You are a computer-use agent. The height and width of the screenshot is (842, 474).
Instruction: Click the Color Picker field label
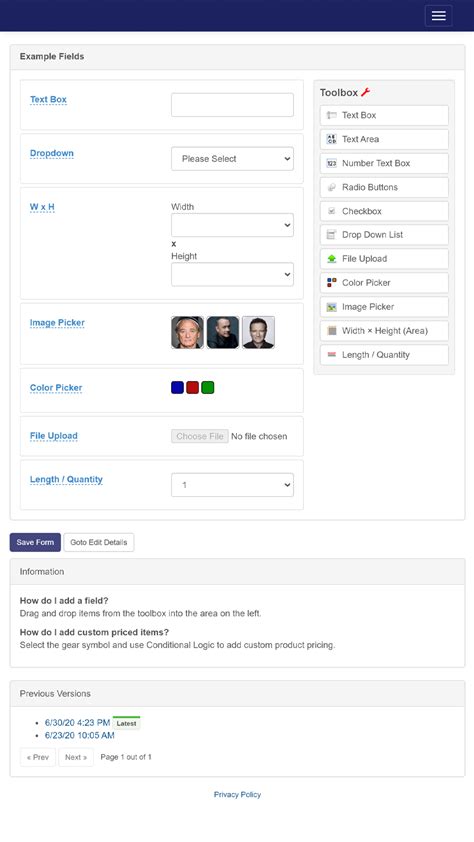click(x=56, y=388)
